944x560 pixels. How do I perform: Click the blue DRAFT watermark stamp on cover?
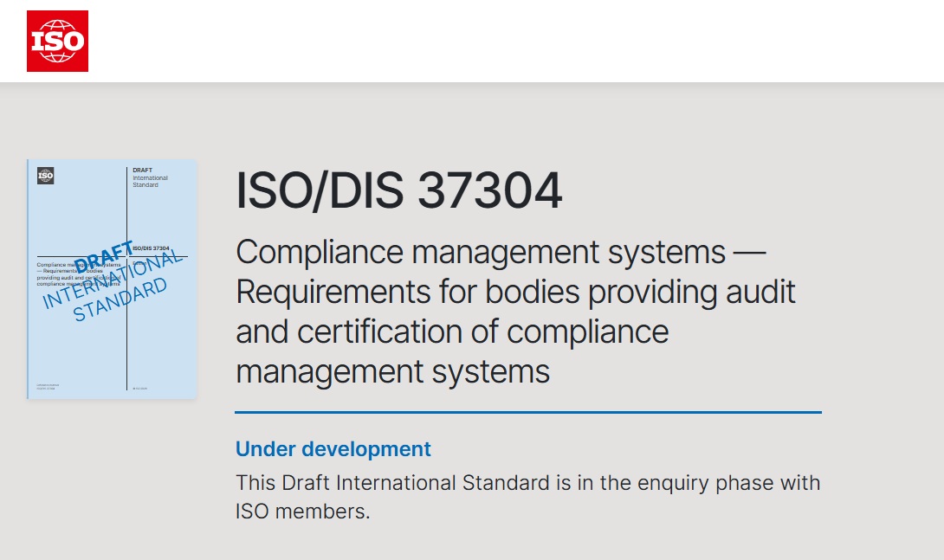point(105,255)
